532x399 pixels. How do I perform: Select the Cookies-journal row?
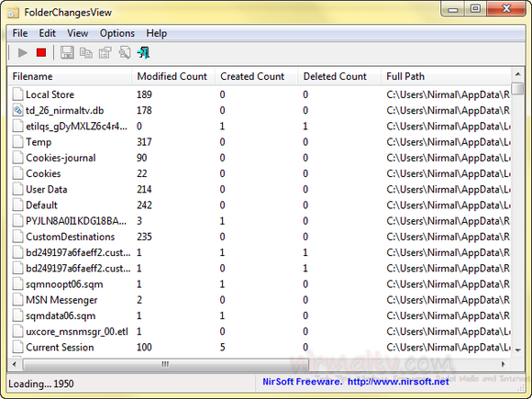coord(260,158)
